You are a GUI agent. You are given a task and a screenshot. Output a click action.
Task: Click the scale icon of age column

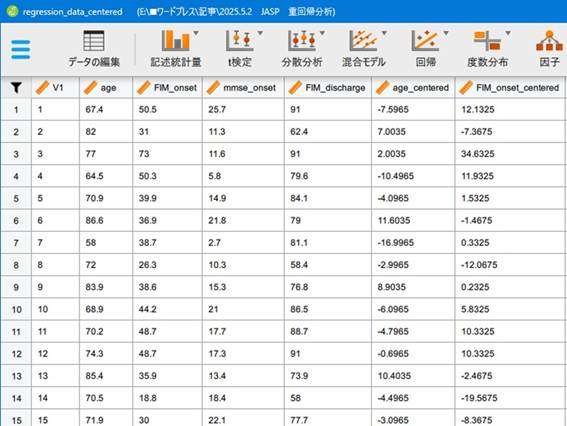click(x=90, y=88)
